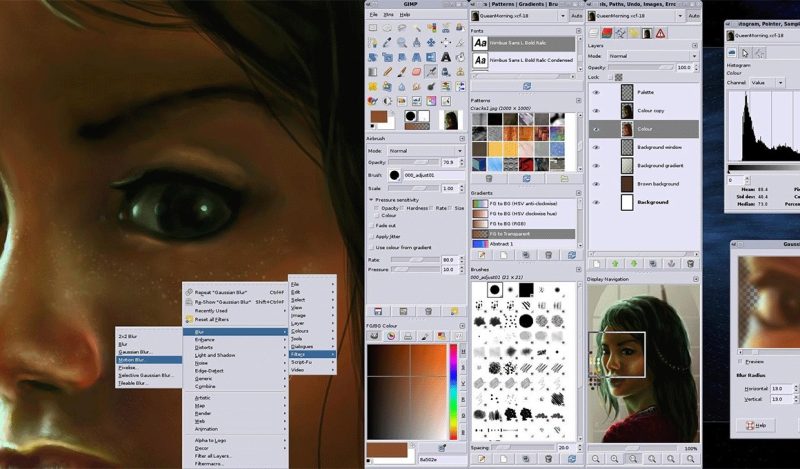The image size is (800, 469).
Task: Open the Paths tab icon in Layers dock
Action: tap(620, 33)
